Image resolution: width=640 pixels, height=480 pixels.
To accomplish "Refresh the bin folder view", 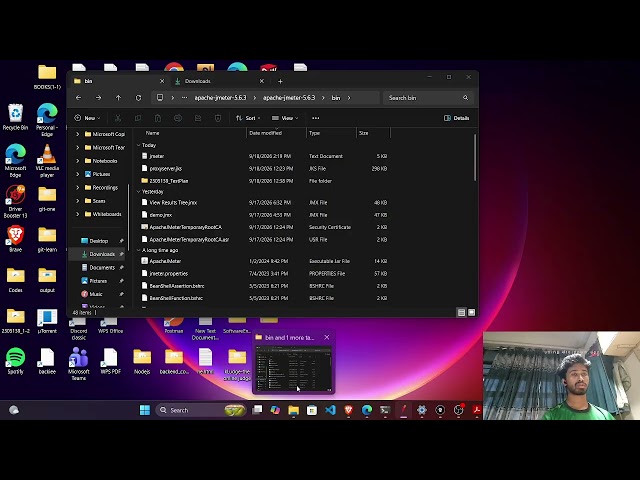I will 138,98.
